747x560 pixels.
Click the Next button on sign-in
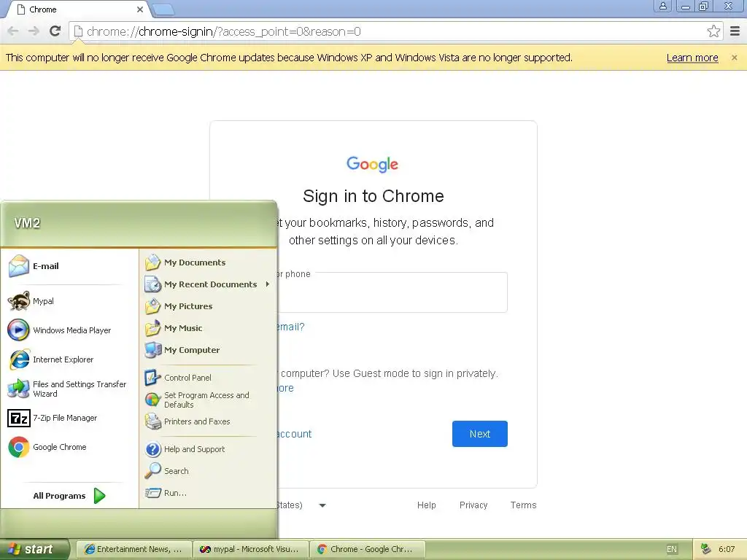coord(480,434)
